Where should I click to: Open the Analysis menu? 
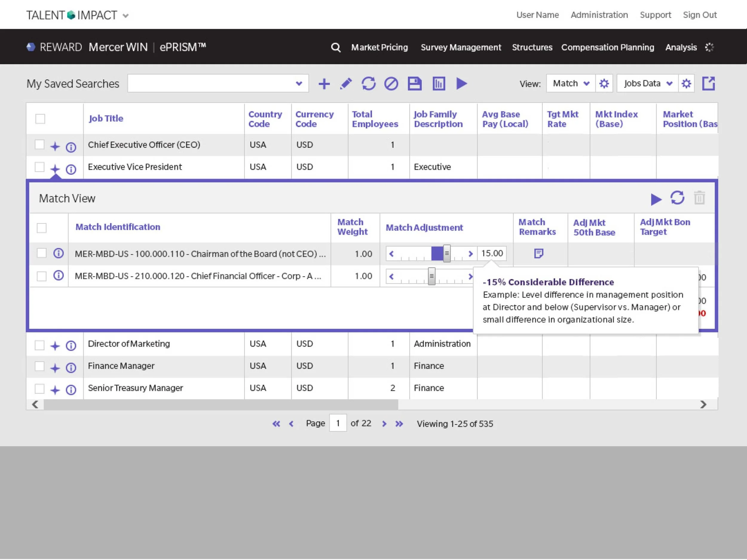click(x=681, y=47)
